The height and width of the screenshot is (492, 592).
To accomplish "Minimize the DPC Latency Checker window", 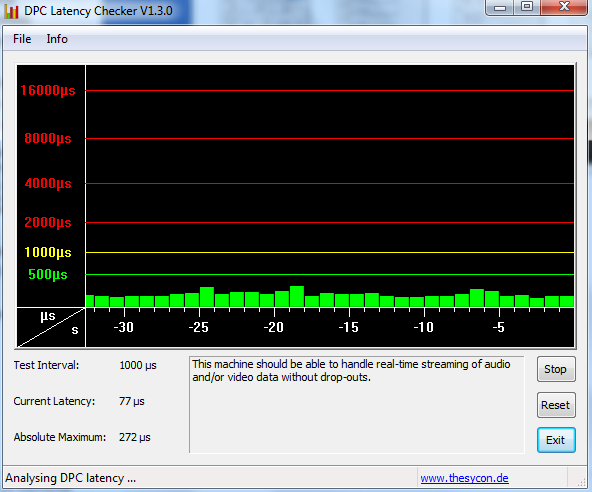I will click(x=500, y=8).
